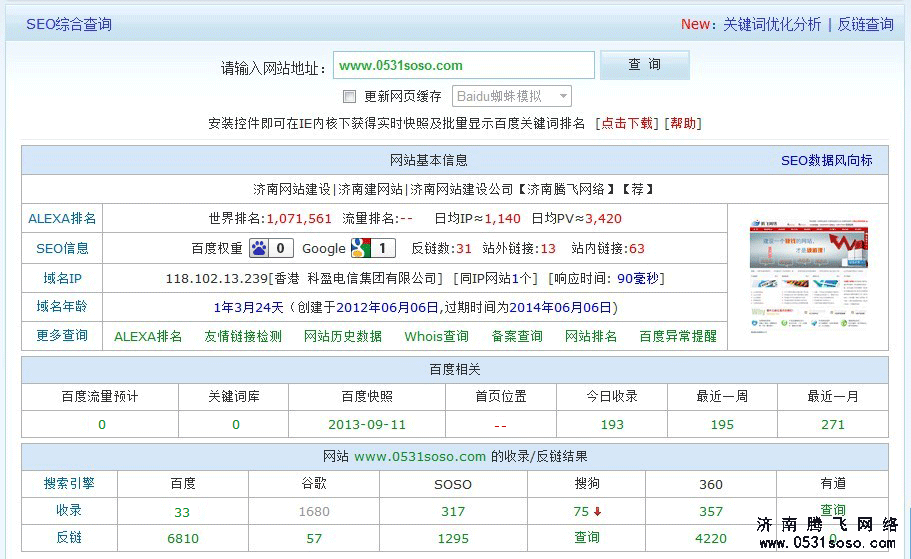Click 百度 indexed count 33
Viewport: 911px width, 559px height.
click(x=182, y=513)
